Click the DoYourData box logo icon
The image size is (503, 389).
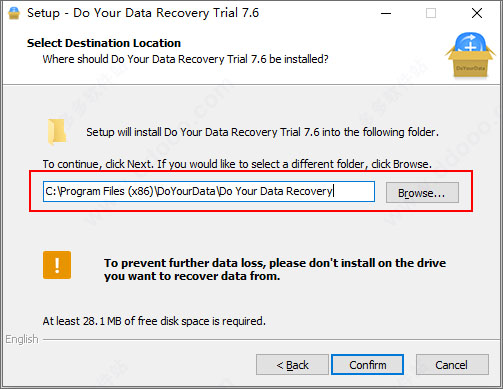click(x=470, y=55)
